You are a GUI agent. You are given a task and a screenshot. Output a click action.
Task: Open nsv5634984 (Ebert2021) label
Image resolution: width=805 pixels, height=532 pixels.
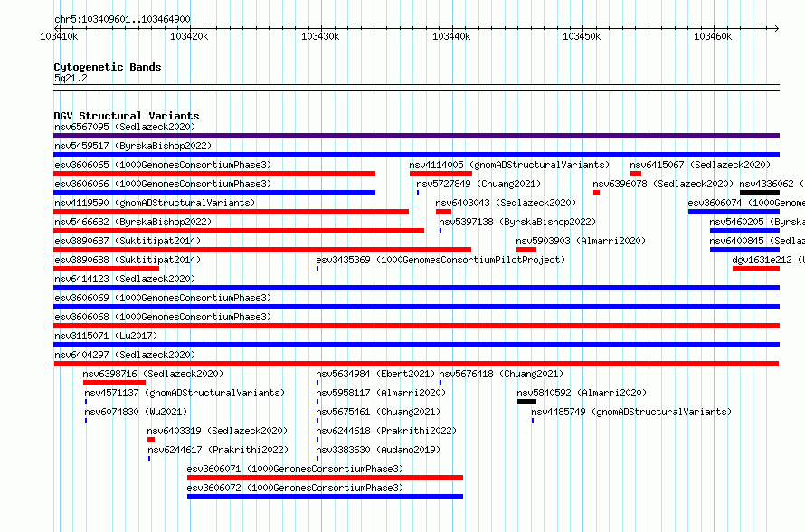(x=375, y=374)
